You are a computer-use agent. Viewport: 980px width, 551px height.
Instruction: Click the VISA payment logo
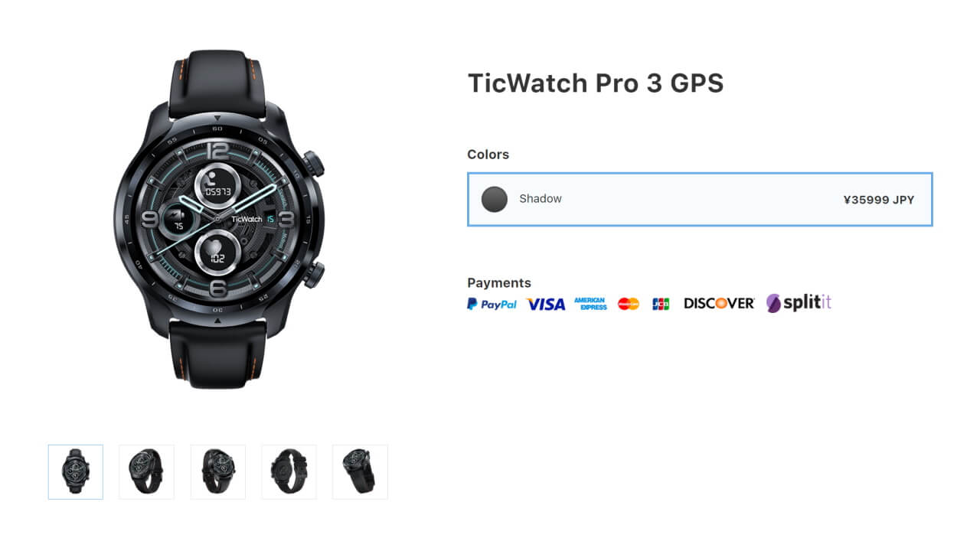coord(546,304)
